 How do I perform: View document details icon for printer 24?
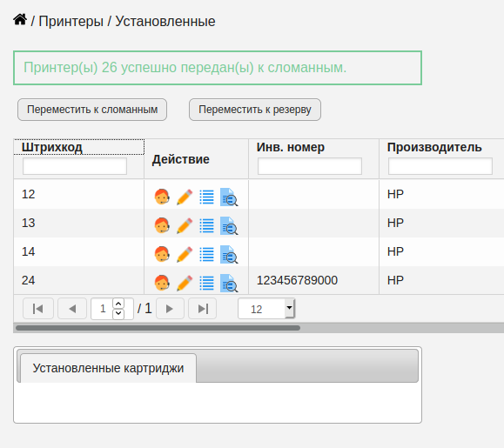click(229, 284)
